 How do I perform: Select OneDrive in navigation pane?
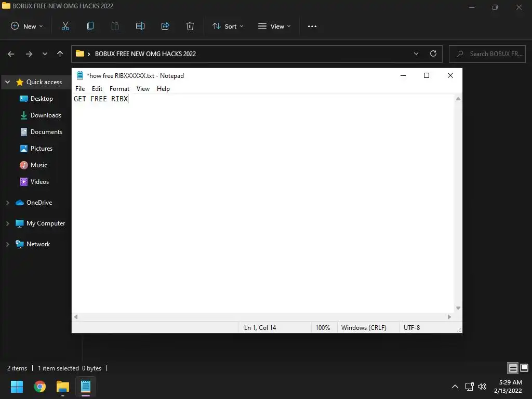tap(34, 203)
